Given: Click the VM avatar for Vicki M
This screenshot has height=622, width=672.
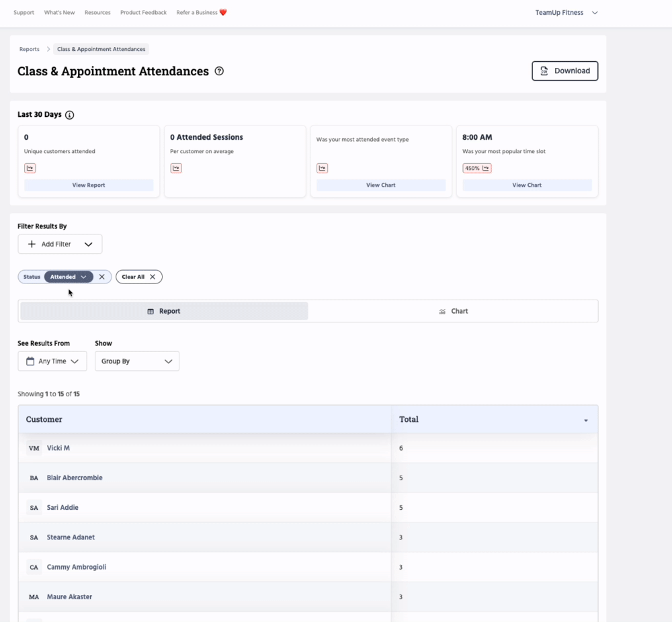Looking at the screenshot, I should [x=34, y=448].
